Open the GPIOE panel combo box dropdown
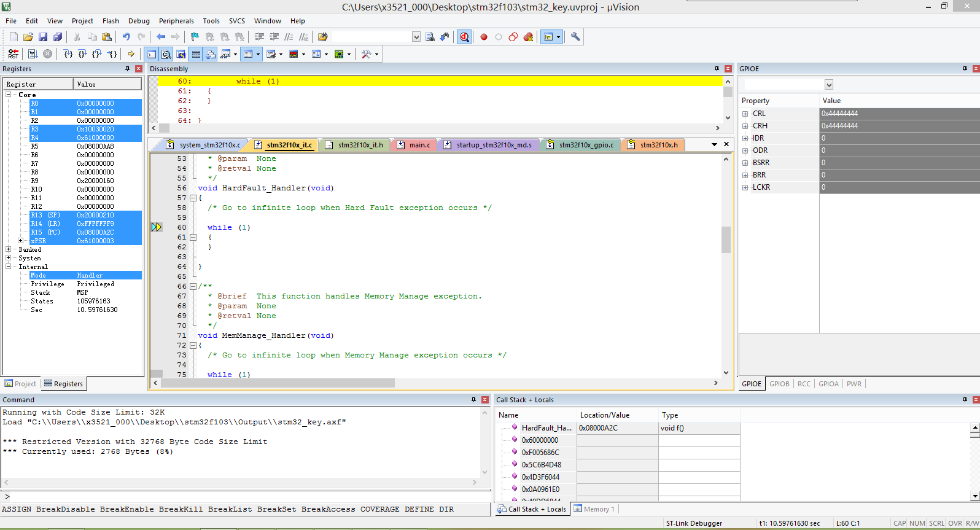980x530 pixels. [x=829, y=85]
